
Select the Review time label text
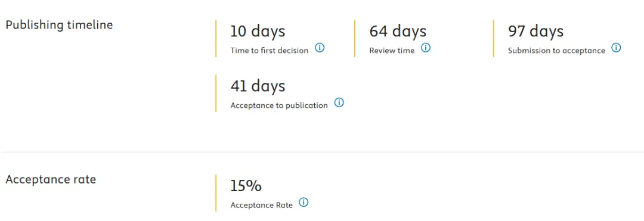(x=392, y=51)
